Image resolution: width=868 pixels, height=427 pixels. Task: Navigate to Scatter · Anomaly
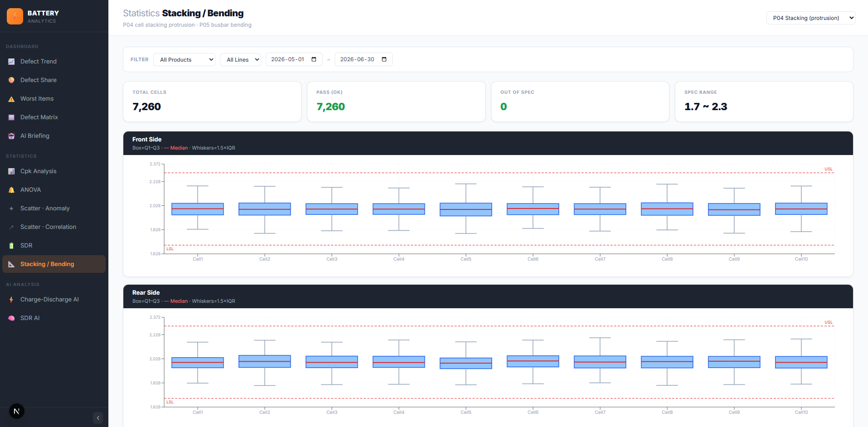coord(54,209)
